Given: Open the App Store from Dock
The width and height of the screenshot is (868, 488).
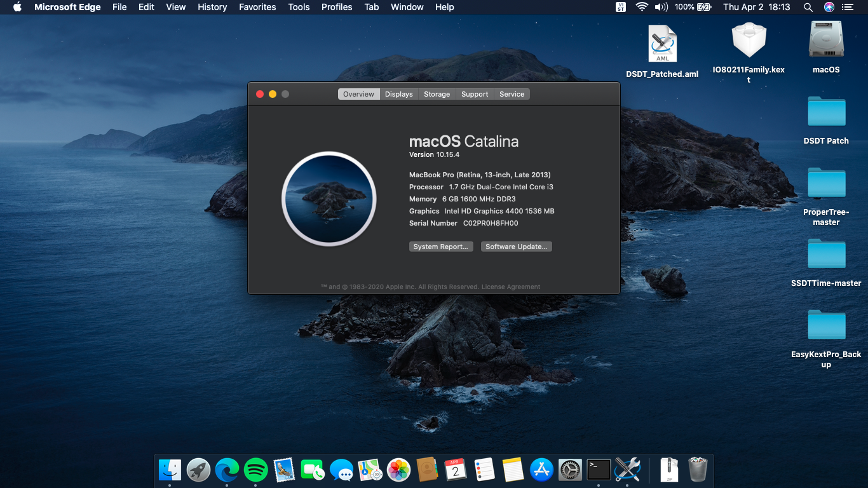Looking at the screenshot, I should pos(541,470).
